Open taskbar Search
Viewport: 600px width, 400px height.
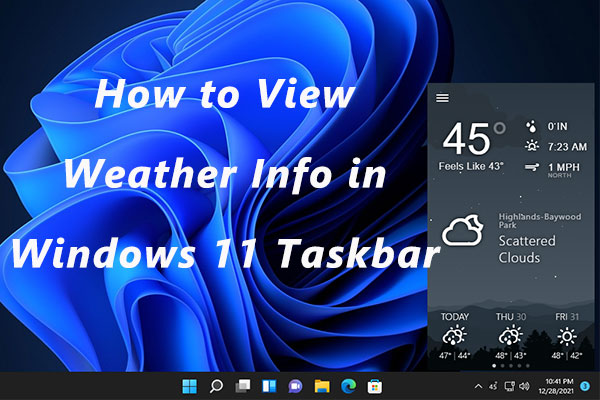pos(216,386)
